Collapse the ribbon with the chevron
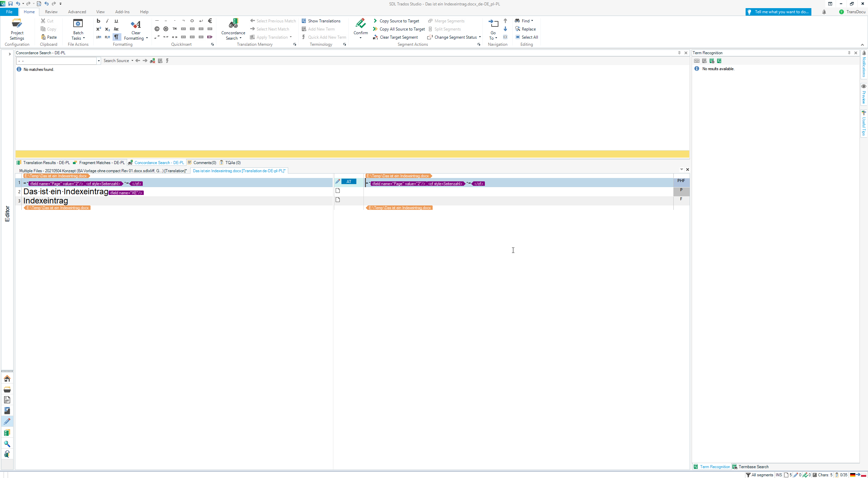 pos(862,45)
